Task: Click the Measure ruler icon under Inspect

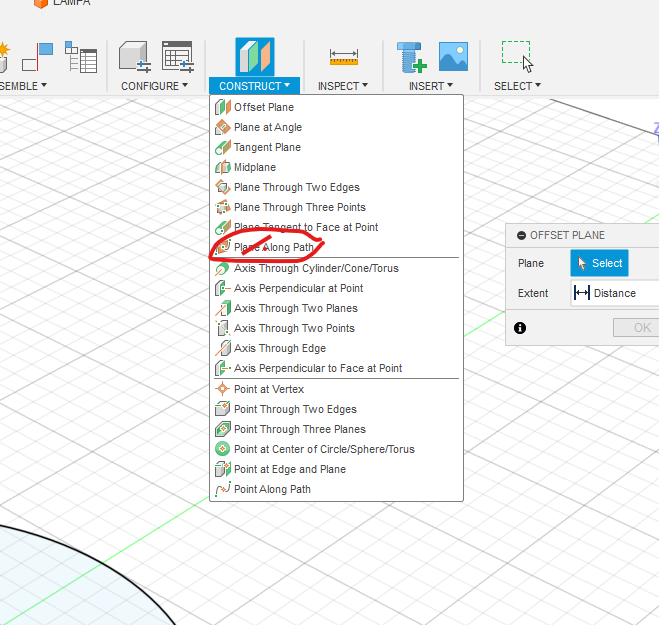Action: [x=343, y=57]
